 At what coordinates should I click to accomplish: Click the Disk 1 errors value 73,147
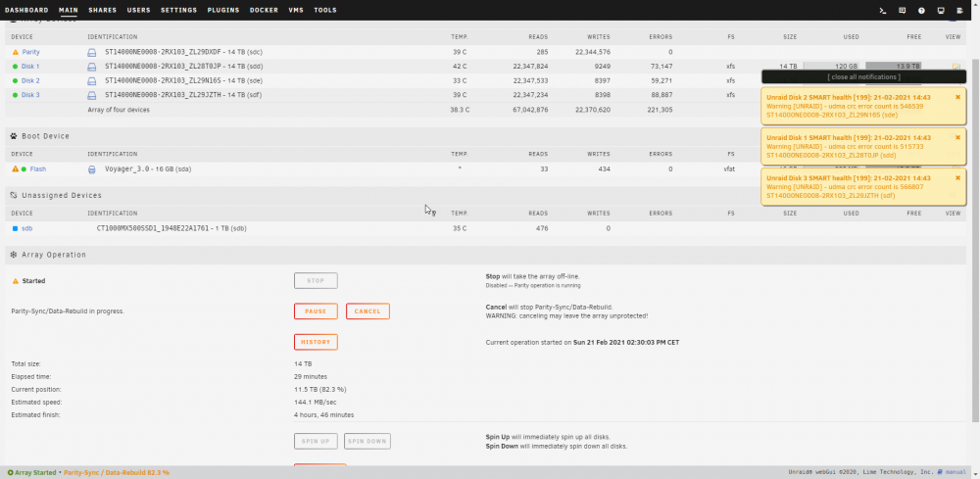[x=660, y=67]
